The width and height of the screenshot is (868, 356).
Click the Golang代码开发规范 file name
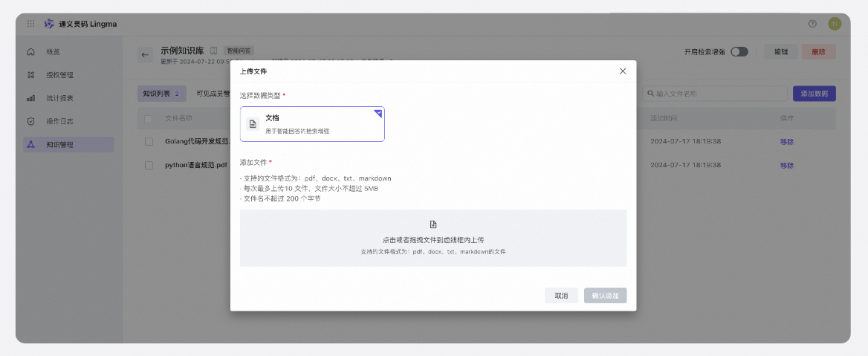(x=198, y=142)
